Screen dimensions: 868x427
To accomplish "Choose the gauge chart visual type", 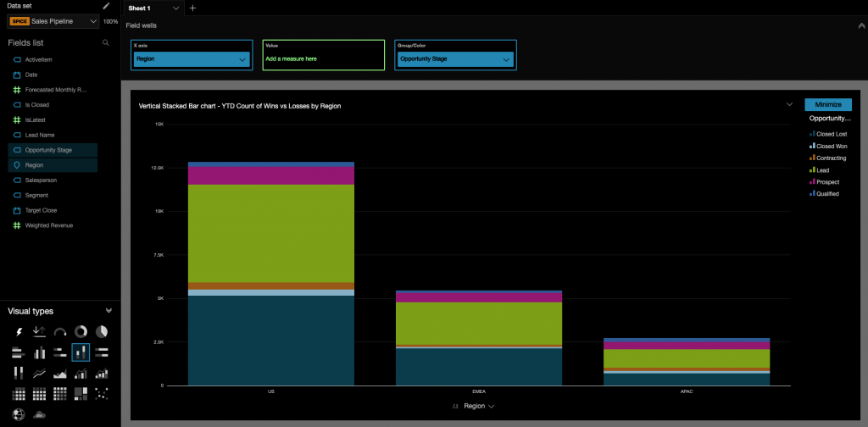I will click(59, 332).
